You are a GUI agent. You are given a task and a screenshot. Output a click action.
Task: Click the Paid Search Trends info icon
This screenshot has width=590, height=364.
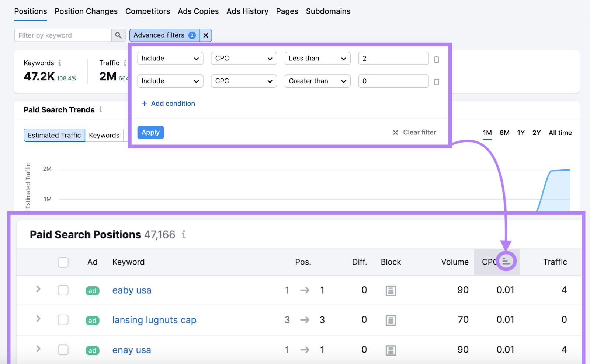101,109
